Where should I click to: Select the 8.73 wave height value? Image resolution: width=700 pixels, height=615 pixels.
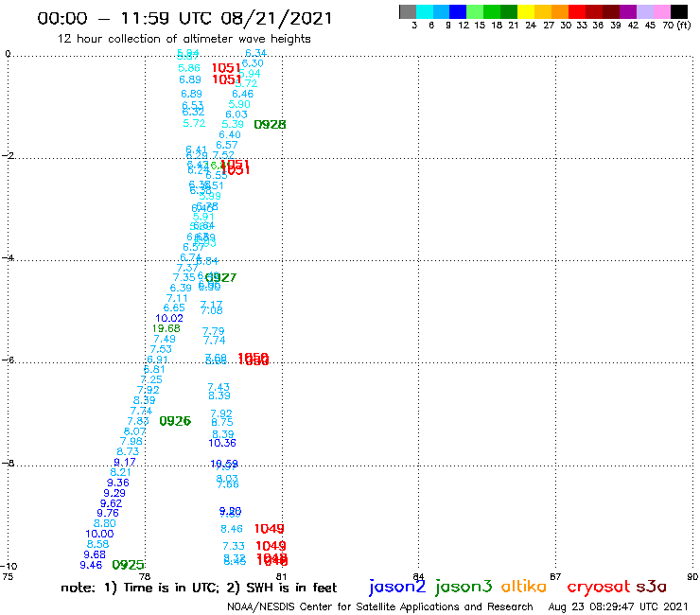click(x=128, y=451)
